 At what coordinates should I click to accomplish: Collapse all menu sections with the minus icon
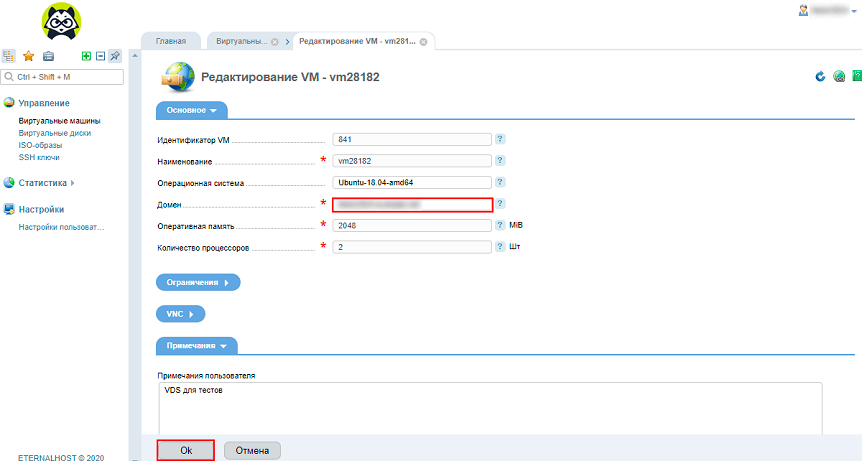coord(101,57)
